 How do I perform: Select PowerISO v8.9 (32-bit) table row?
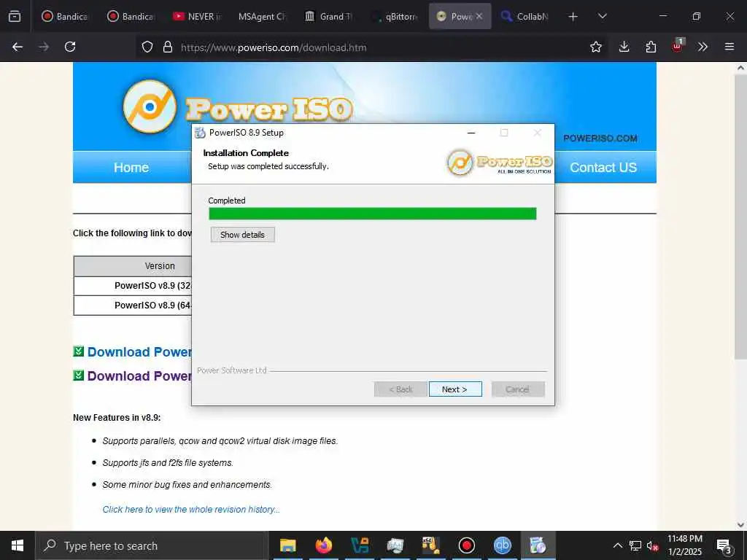tap(133, 286)
